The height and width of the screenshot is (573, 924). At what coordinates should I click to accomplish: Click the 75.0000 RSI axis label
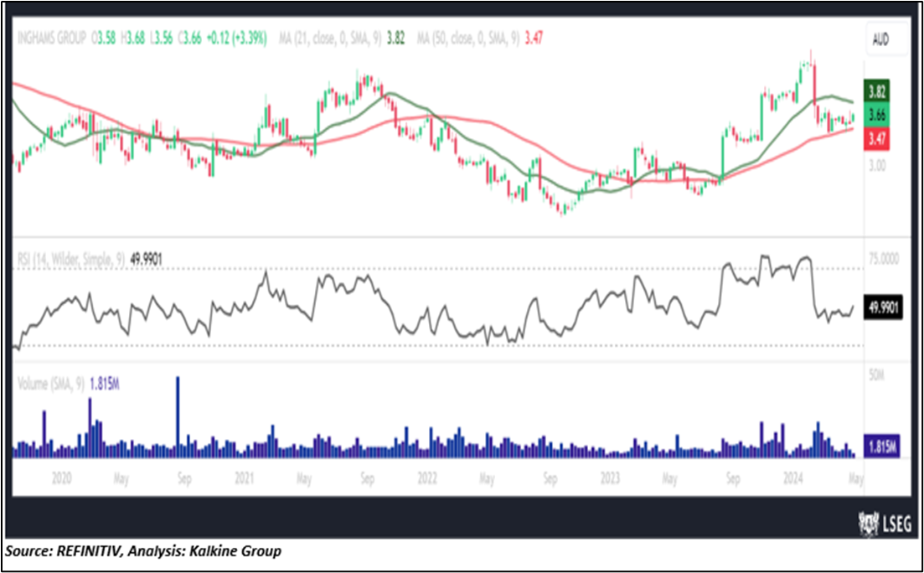tap(885, 258)
